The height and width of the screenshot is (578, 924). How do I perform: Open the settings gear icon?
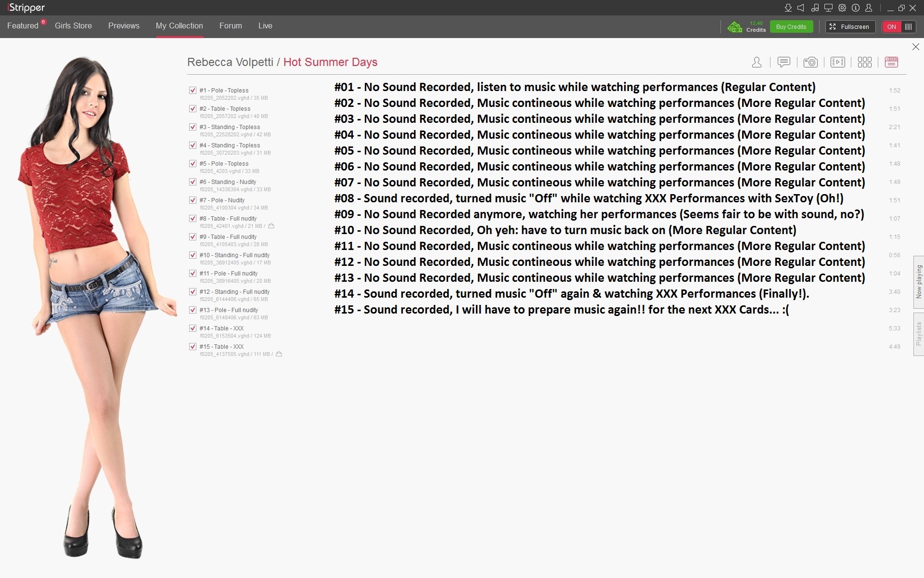[842, 8]
